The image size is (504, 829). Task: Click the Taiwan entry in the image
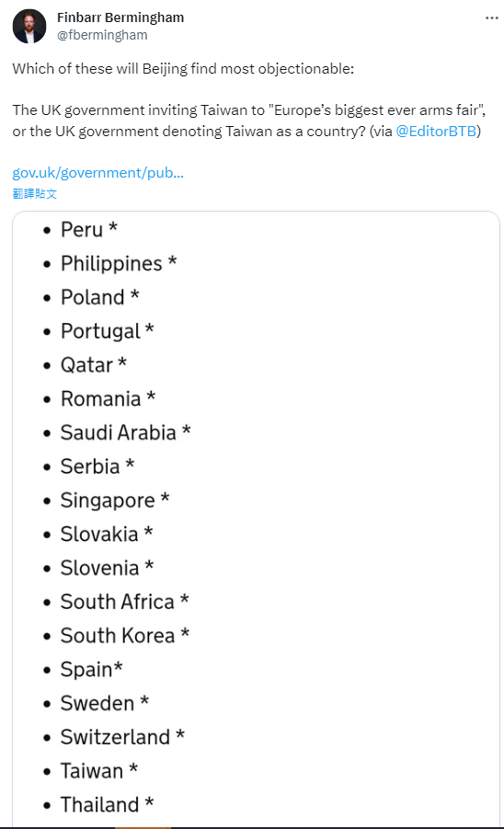[x=98, y=771]
